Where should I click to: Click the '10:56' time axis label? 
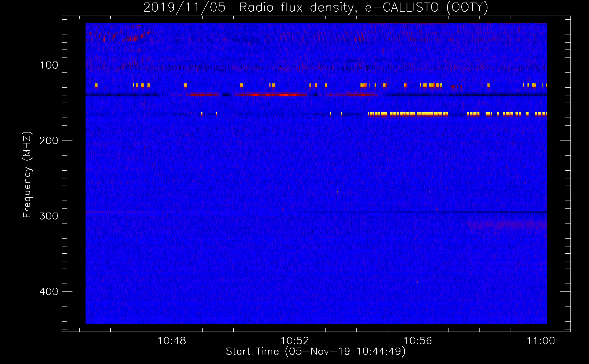pyautogui.click(x=418, y=341)
